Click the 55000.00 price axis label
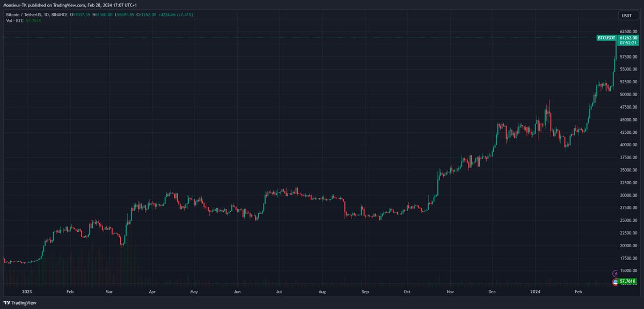The width and height of the screenshot is (644, 309). tap(628, 69)
